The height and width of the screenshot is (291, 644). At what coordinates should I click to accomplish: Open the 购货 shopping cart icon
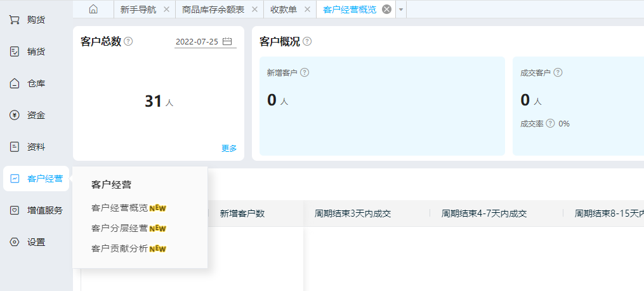click(15, 20)
